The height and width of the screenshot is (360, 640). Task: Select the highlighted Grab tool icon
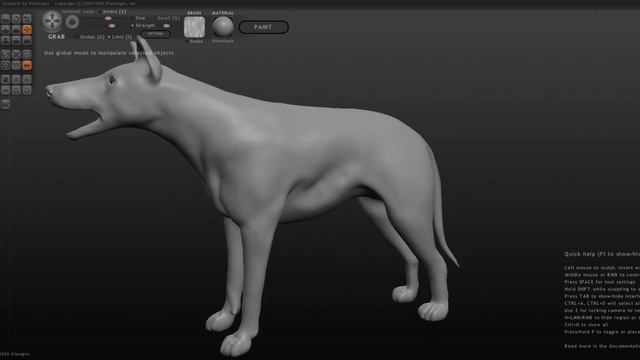point(27,29)
